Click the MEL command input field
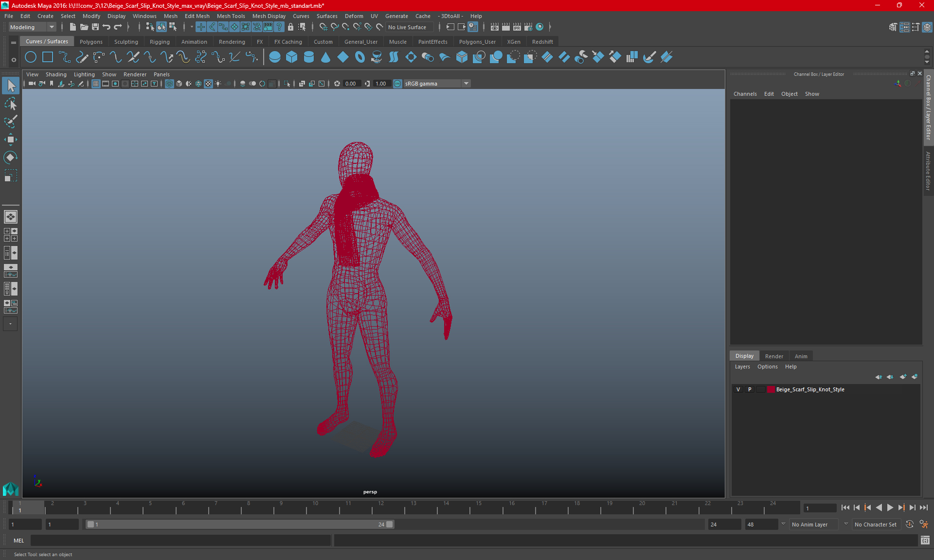934x560 pixels. pyautogui.click(x=180, y=540)
